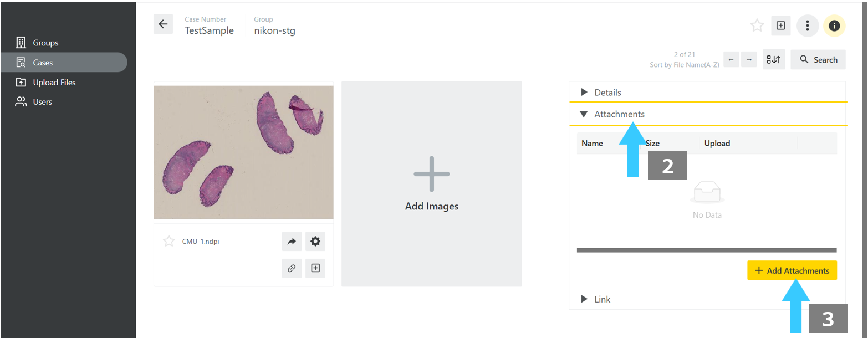The width and height of the screenshot is (868, 338).
Task: Click the Search button
Action: pyautogui.click(x=818, y=59)
